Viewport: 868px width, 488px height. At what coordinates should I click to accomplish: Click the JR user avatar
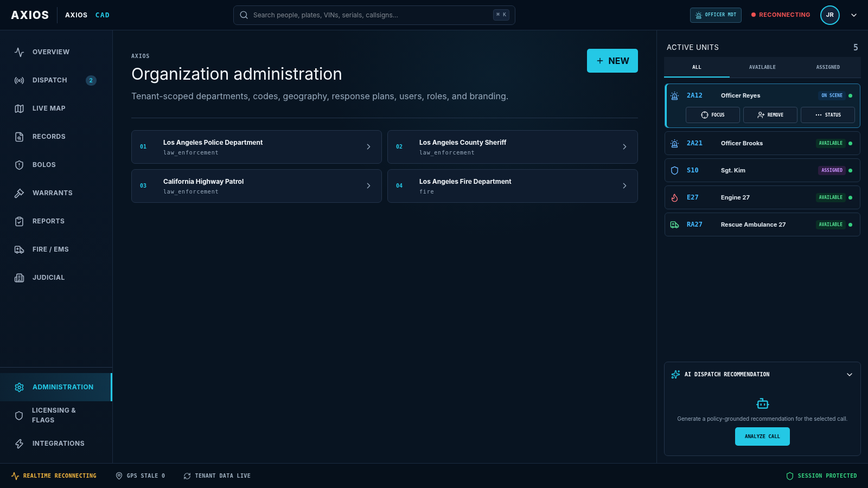[830, 15]
